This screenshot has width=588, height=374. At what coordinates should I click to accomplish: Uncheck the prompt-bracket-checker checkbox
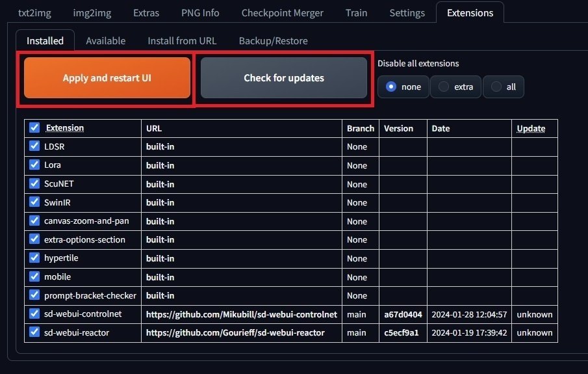pos(34,295)
